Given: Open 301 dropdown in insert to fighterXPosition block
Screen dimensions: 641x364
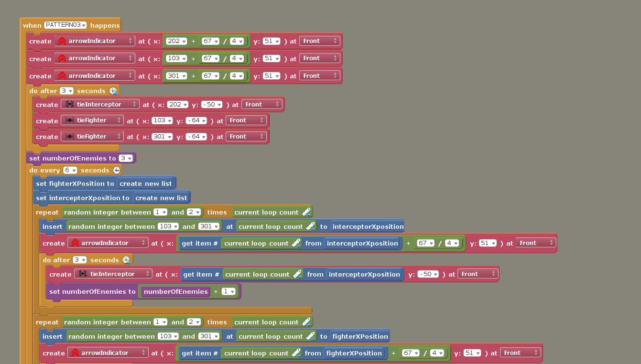Looking at the screenshot, I should click(208, 336).
